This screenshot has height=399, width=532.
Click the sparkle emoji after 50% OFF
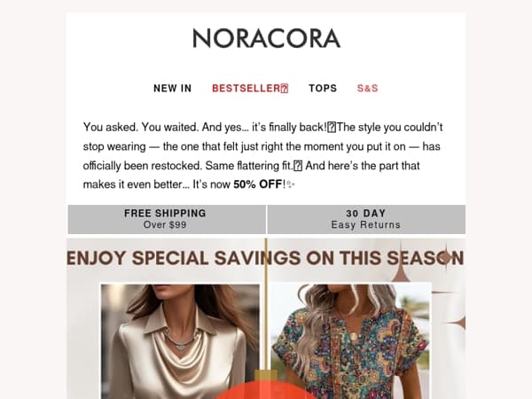(x=291, y=184)
